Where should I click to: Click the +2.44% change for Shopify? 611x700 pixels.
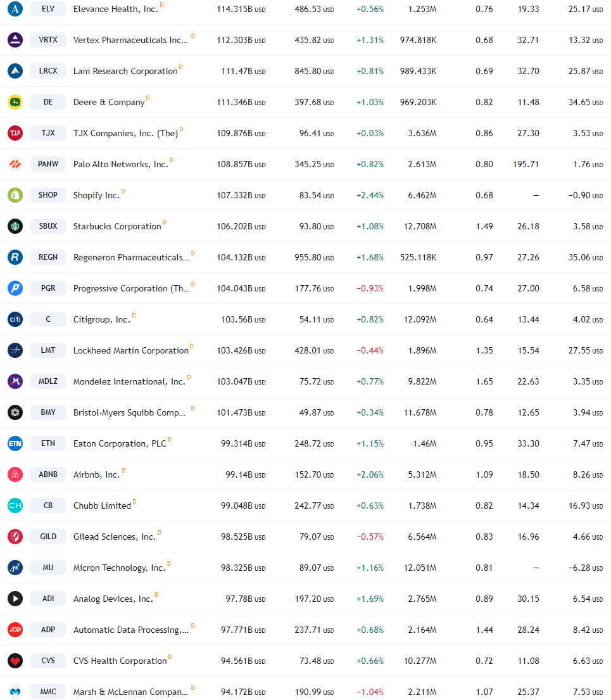(370, 196)
